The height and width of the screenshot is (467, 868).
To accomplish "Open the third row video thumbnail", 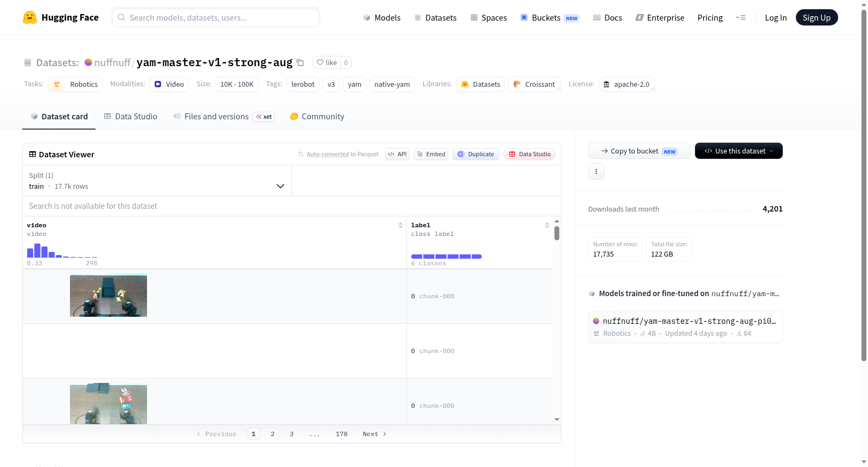I will click(x=108, y=404).
